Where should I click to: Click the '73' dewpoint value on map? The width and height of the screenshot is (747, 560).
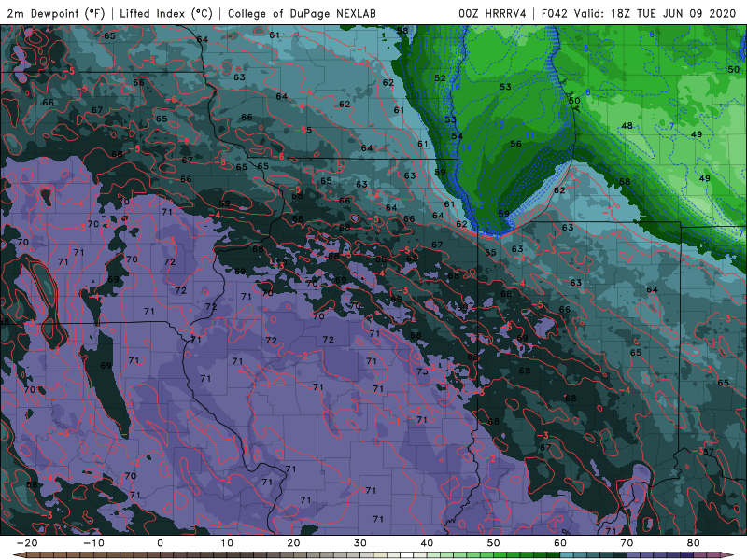[x=422, y=371]
